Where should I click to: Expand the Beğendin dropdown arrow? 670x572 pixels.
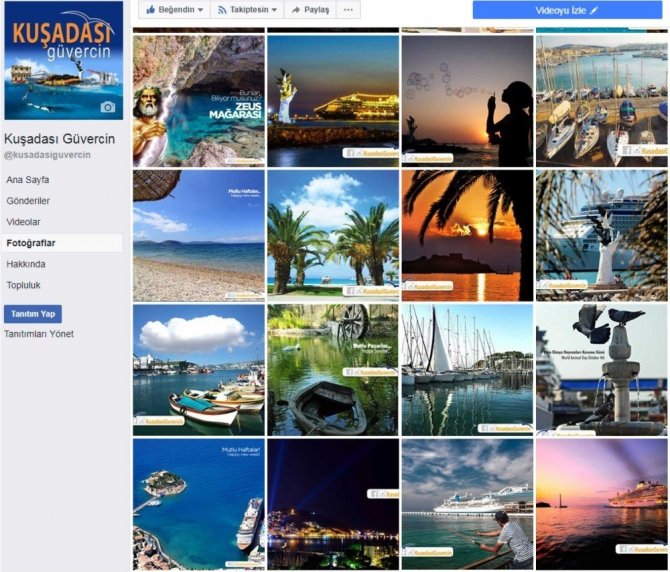200,10
